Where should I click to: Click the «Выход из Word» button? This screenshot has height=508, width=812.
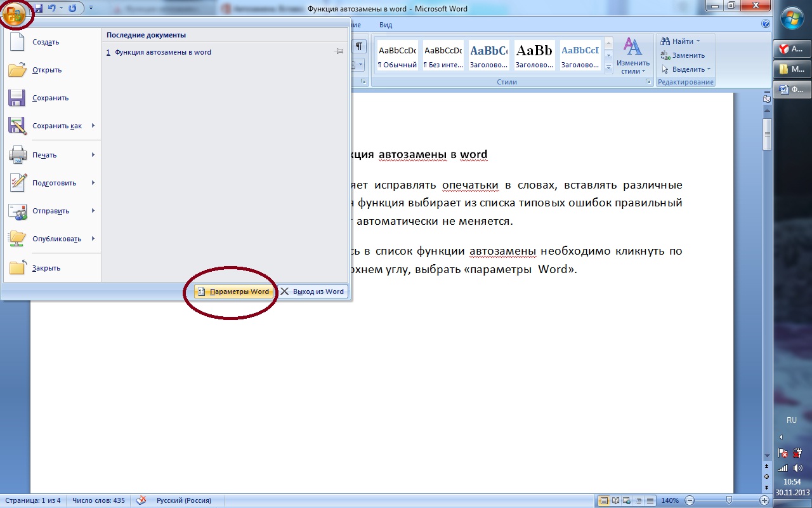[313, 291]
